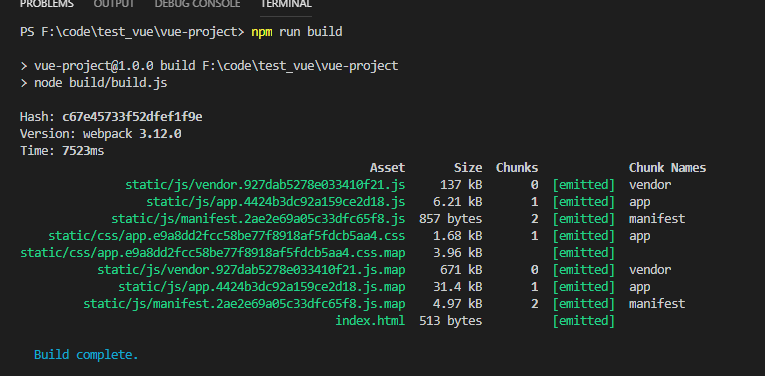The height and width of the screenshot is (376, 765).
Task: Click the index.html asset name
Action: click(x=370, y=321)
